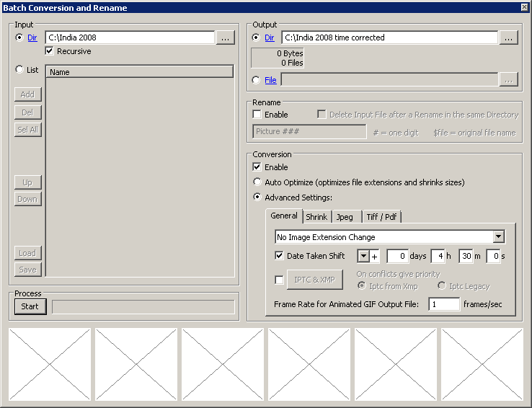Click the third empty preview thumbnail
Screen dimensions: 532x408
pos(223,364)
